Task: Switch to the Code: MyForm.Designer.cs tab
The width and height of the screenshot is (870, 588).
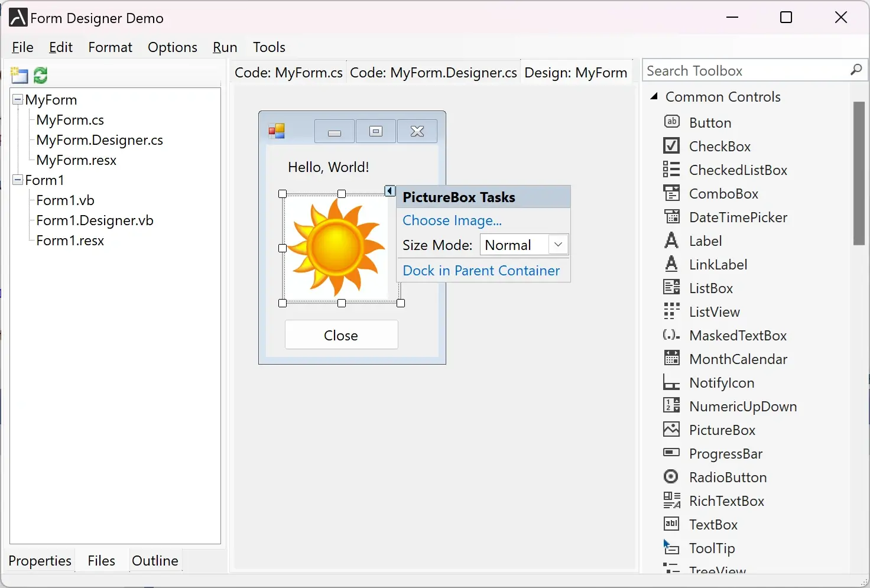Action: tap(433, 73)
